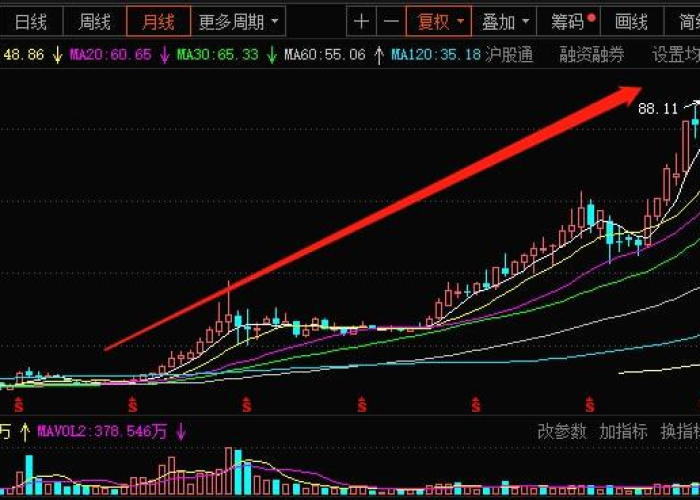This screenshot has width=700, height=500.
Task: Open the 筹码 chip distribution panel
Action: [x=568, y=21]
